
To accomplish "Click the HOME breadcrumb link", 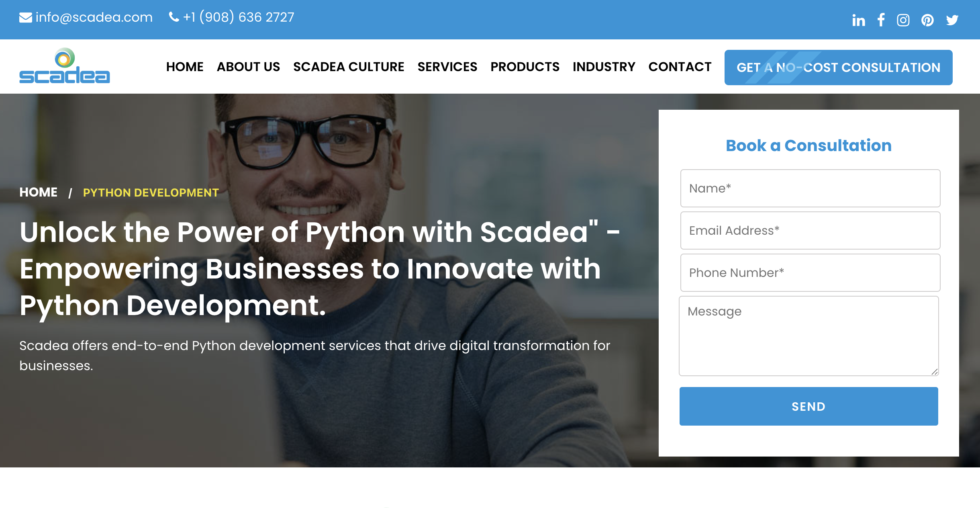I will tap(39, 193).
